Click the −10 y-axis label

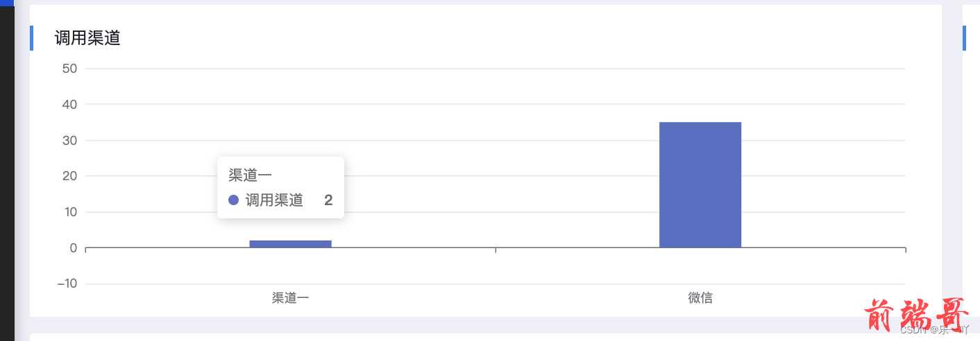(67, 283)
